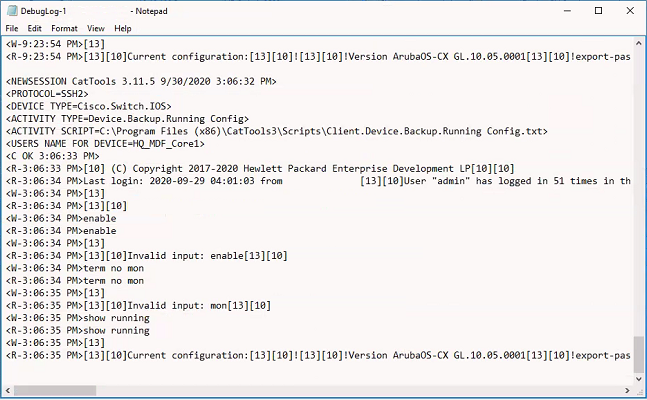The image size is (647, 400).
Task: Place cursor on the PROTOCOL=SSH2 line
Action: [x=47, y=94]
